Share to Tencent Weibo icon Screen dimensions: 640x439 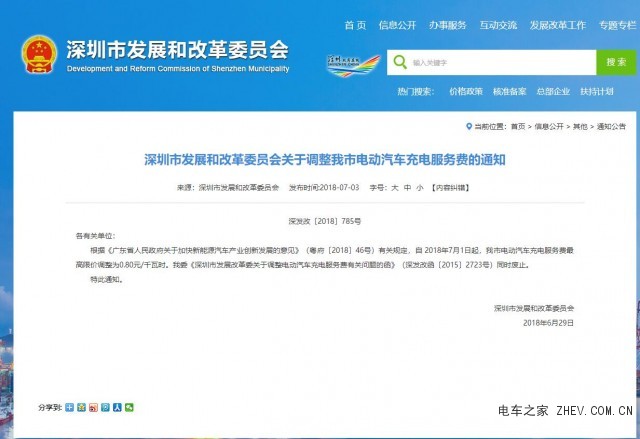coord(105,407)
